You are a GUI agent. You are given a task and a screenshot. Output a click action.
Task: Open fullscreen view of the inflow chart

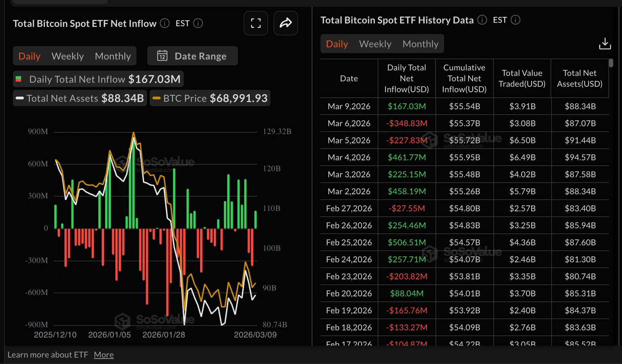coord(256,23)
